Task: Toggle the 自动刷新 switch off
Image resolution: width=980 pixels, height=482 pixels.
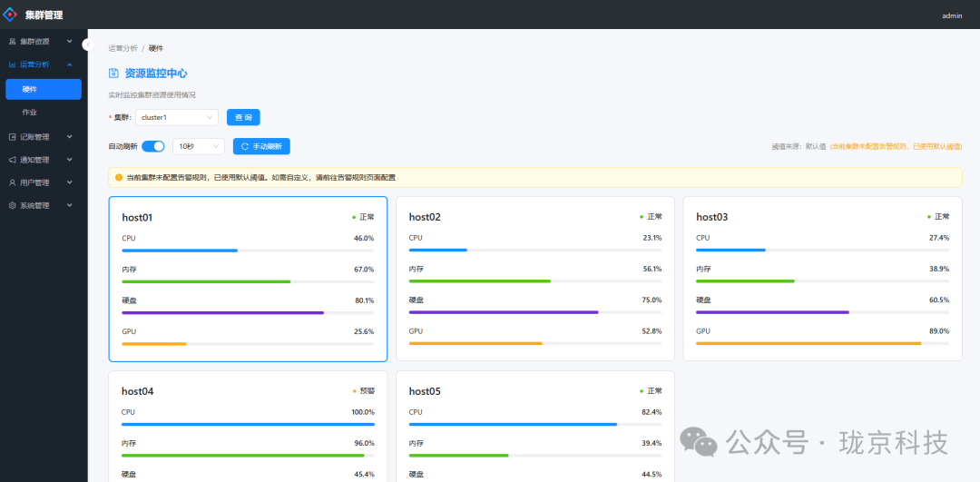Action: (x=153, y=146)
